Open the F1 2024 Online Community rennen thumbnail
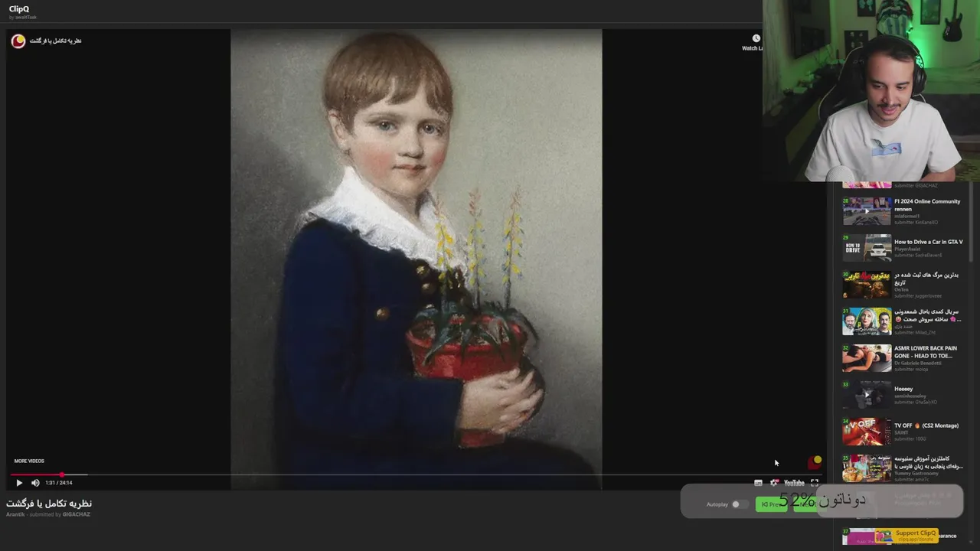980x551 pixels. pyautogui.click(x=867, y=211)
